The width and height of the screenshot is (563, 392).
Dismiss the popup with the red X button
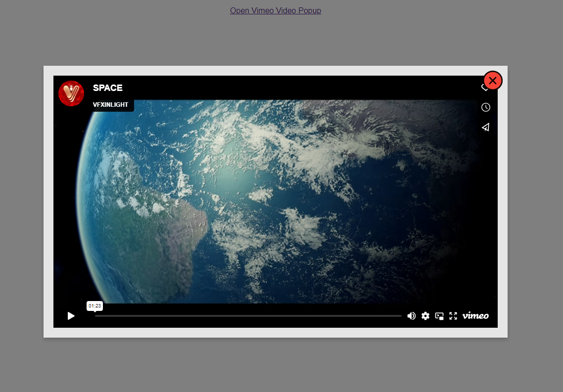[x=493, y=80]
